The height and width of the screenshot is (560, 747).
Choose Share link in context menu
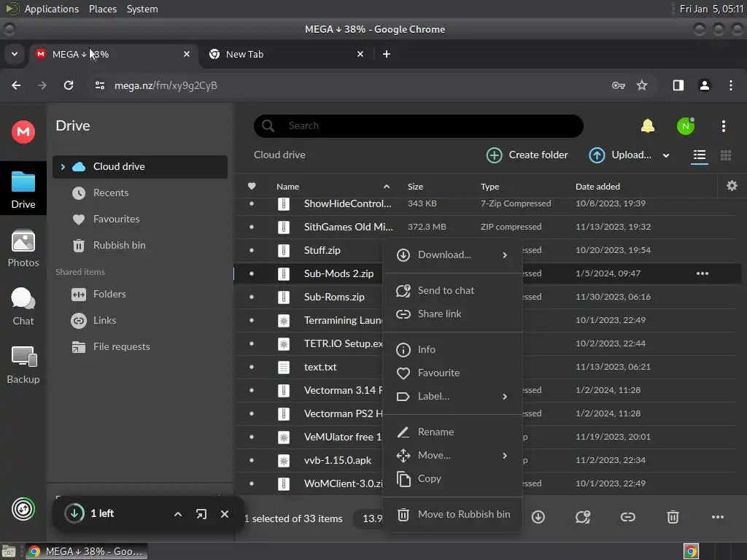[x=452, y=314]
